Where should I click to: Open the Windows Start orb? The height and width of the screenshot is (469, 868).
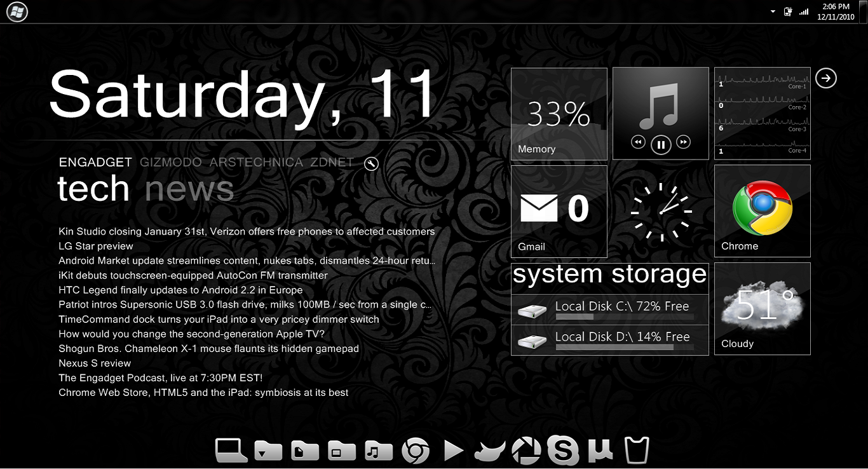(x=17, y=12)
